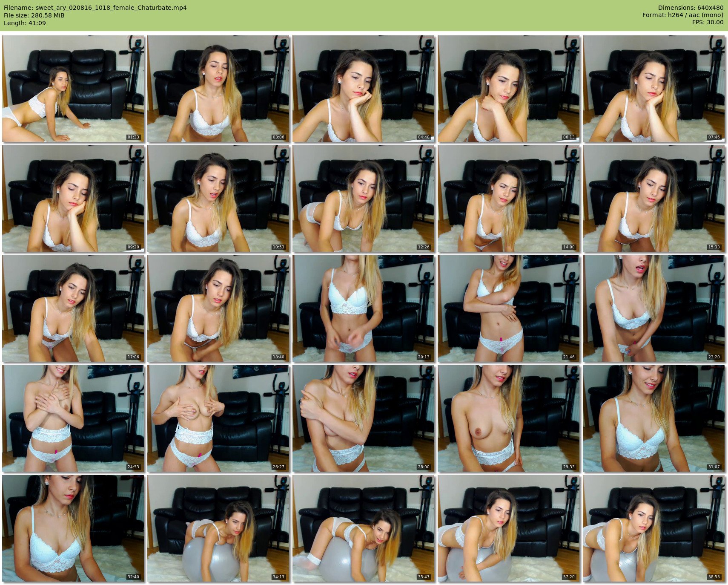
Task: Open the thumbnail at 04:40
Action: (364, 89)
